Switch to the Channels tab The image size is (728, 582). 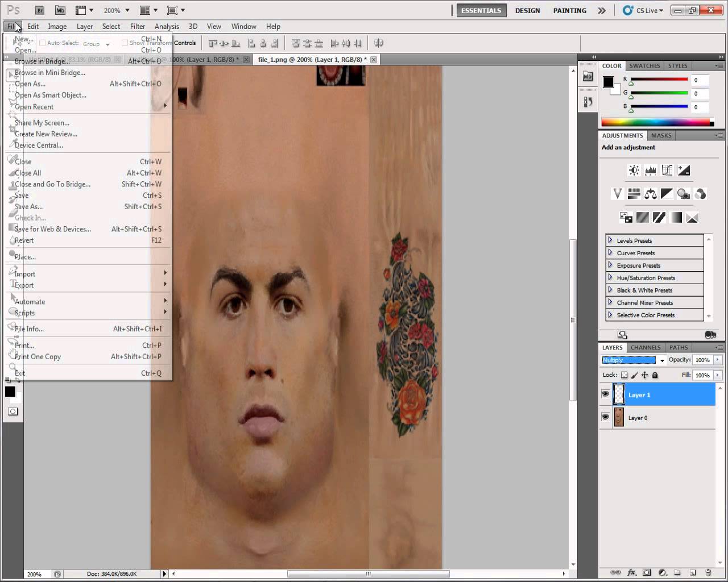646,347
